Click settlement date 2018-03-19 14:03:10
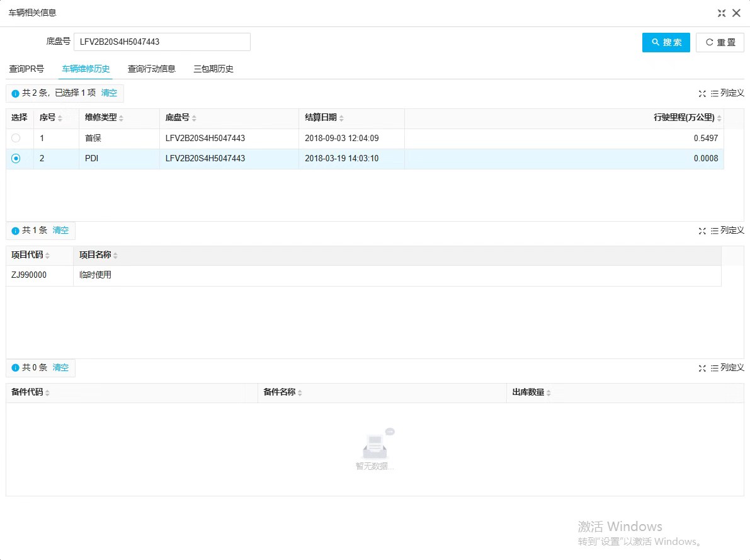Viewport: 750px width, 560px height. click(341, 159)
